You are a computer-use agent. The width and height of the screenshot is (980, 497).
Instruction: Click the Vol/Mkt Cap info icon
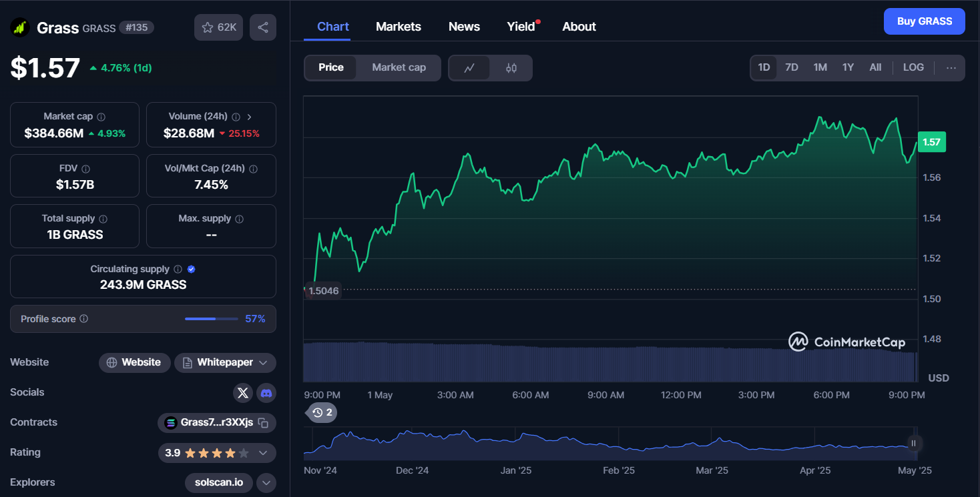253,169
